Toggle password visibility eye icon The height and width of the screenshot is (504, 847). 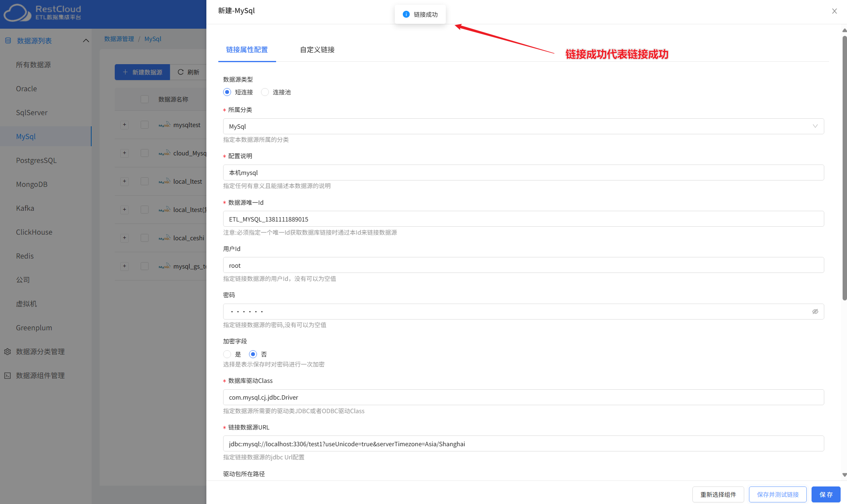click(815, 312)
